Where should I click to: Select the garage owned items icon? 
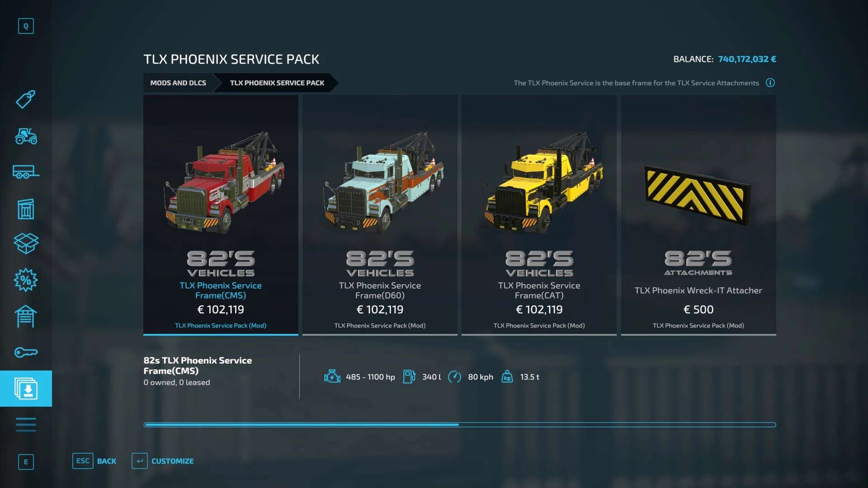(26, 316)
